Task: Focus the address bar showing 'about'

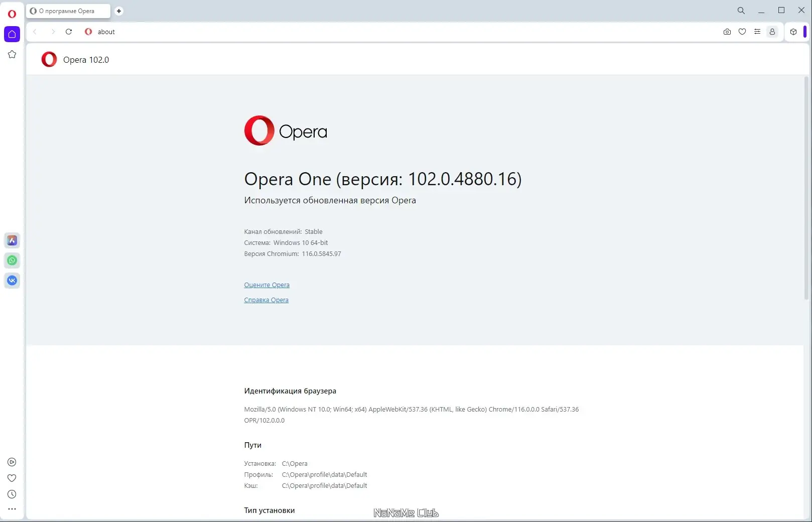Action: click(401, 32)
